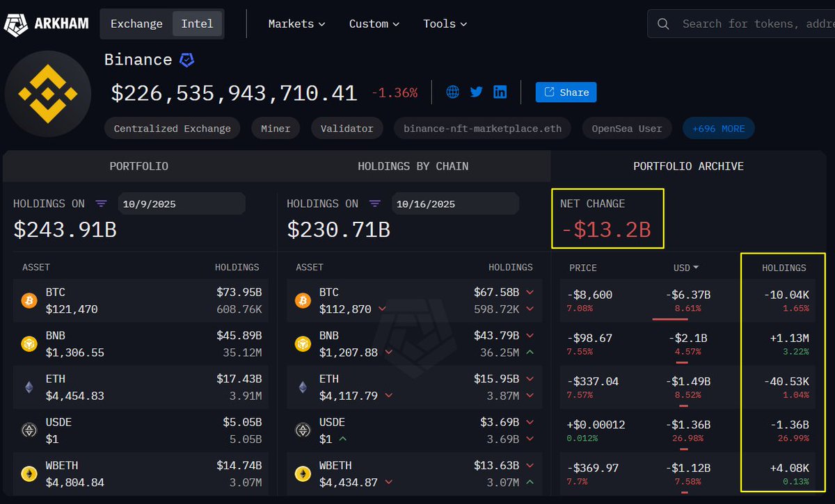Switch to Intel mode
Viewport: 835px width, 504px height.
pyautogui.click(x=197, y=24)
